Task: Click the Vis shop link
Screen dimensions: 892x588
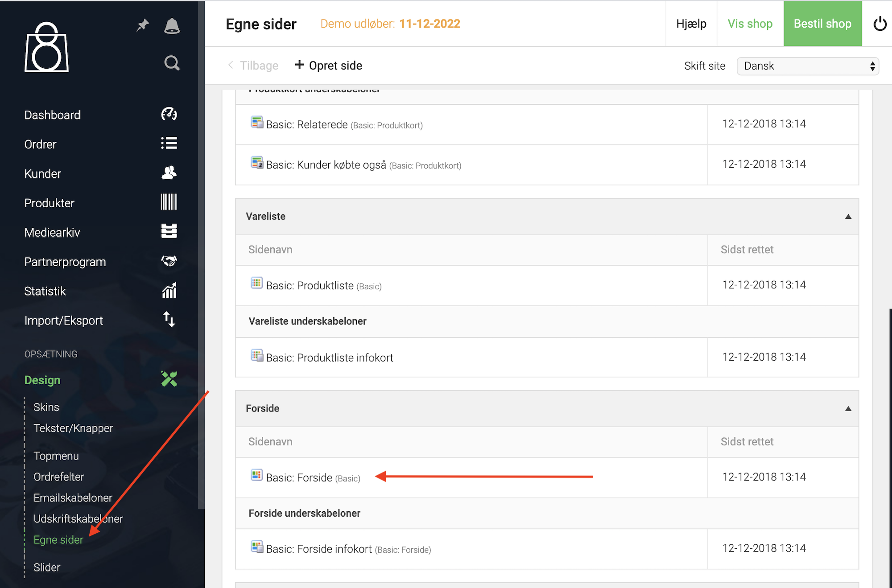Action: tap(750, 24)
